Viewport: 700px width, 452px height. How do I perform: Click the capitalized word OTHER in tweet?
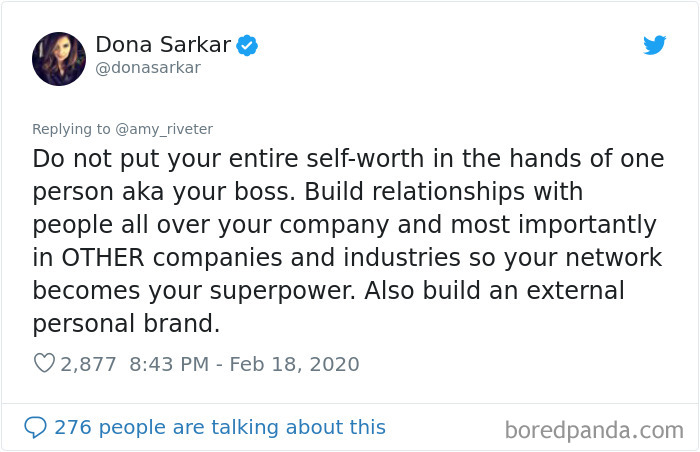coord(103,258)
